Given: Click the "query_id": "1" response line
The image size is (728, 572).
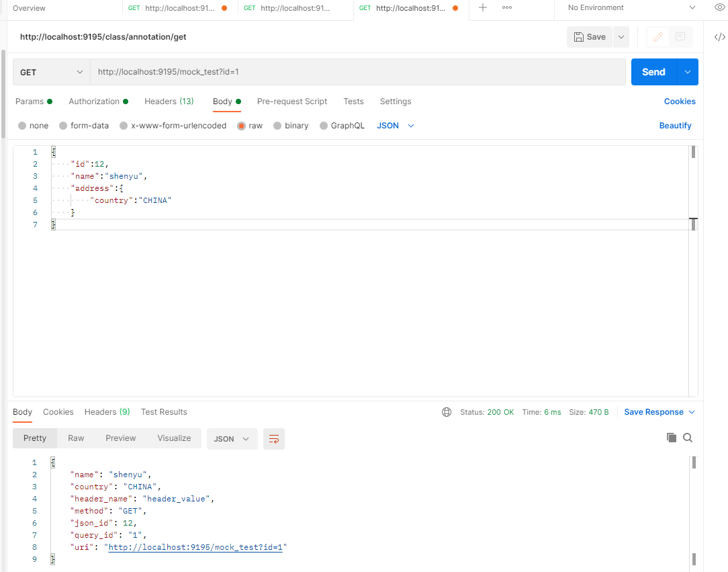Looking at the screenshot, I should click(x=108, y=535).
